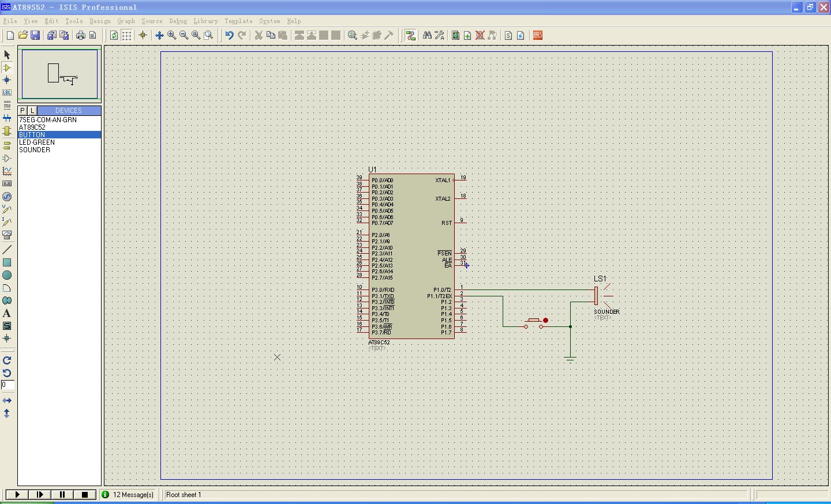The image size is (831, 504).
Task: Select the Wire label (LBL) tool
Action: (7, 92)
